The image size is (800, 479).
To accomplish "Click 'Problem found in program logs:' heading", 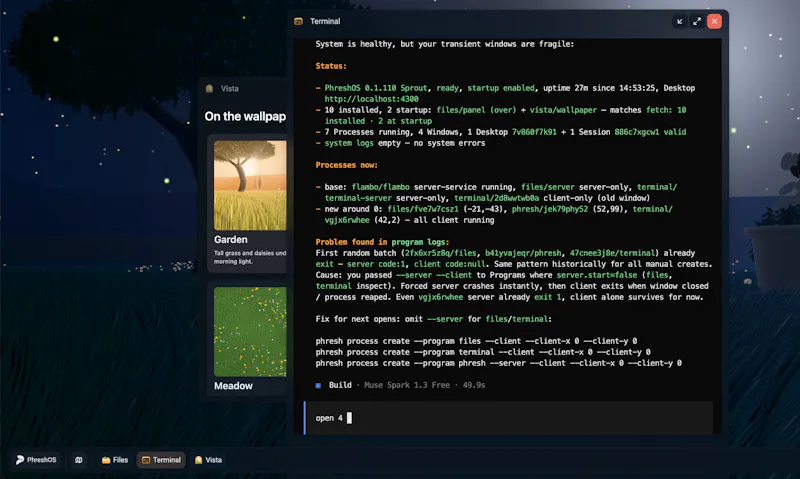I will click(382, 242).
